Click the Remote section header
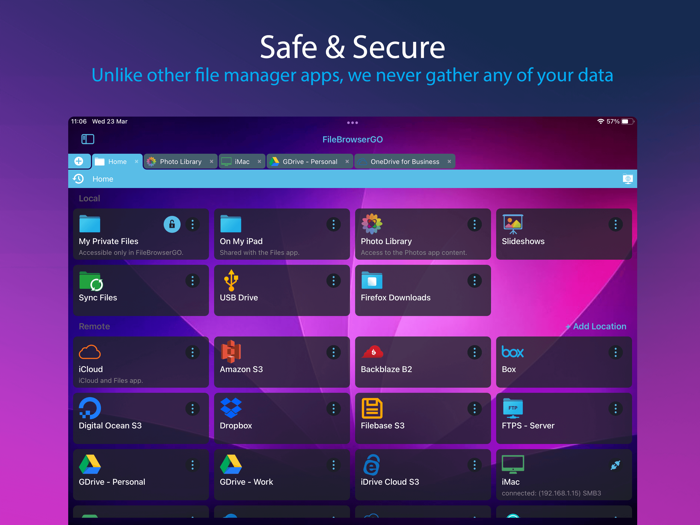700x525 pixels. tap(94, 326)
